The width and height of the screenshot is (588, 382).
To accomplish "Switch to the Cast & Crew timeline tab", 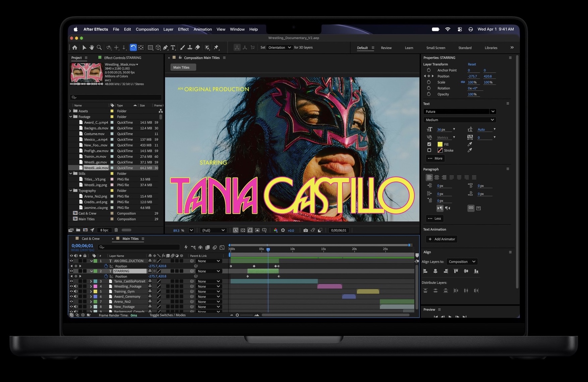I will (x=91, y=239).
